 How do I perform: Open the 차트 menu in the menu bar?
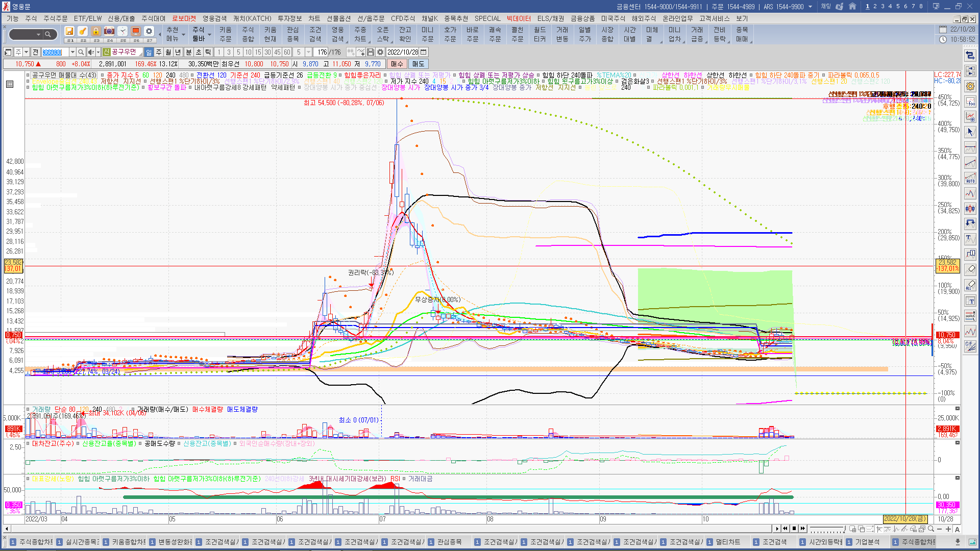click(314, 18)
